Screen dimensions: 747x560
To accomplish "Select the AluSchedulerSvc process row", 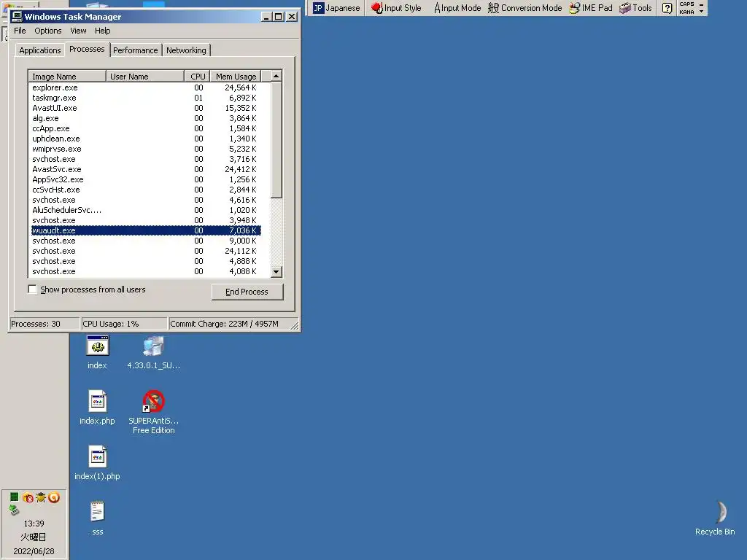I will pos(146,210).
